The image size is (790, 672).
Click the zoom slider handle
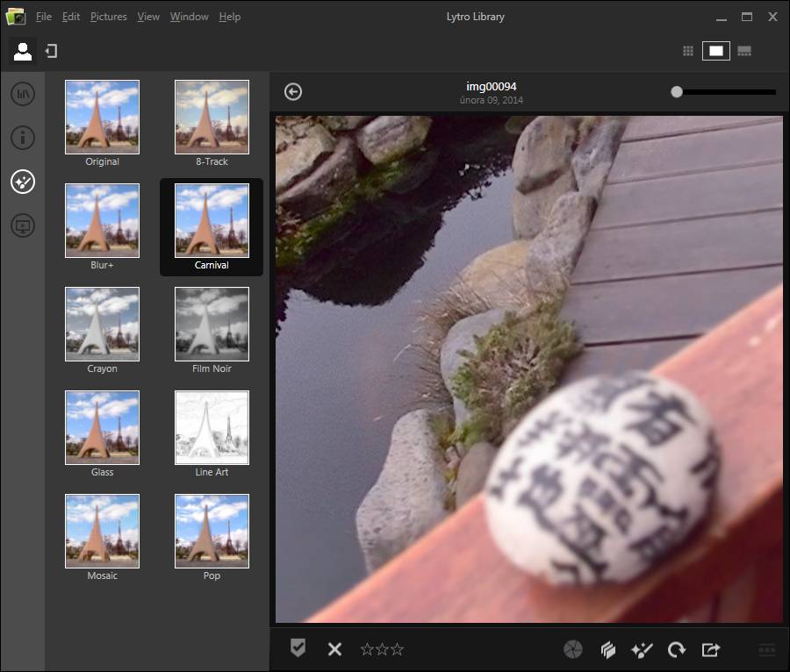677,91
